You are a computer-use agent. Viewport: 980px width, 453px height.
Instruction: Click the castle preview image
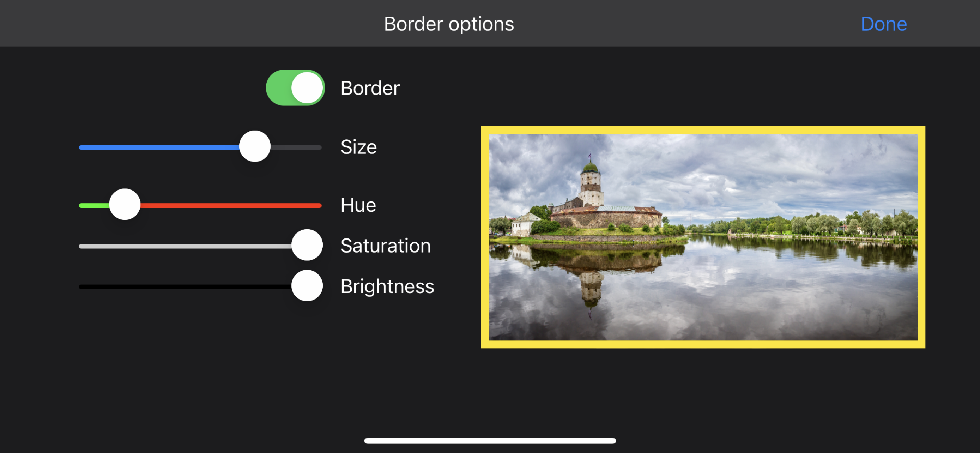703,237
